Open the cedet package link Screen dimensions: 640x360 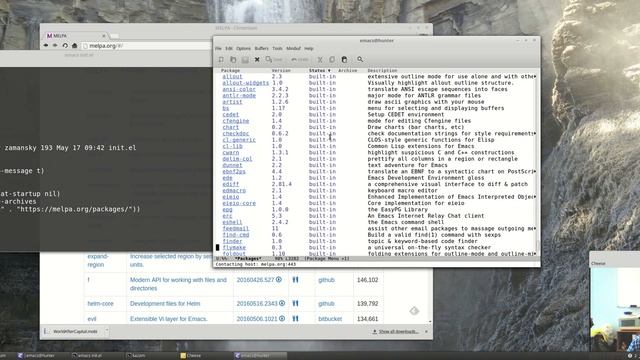pyautogui.click(x=231, y=115)
